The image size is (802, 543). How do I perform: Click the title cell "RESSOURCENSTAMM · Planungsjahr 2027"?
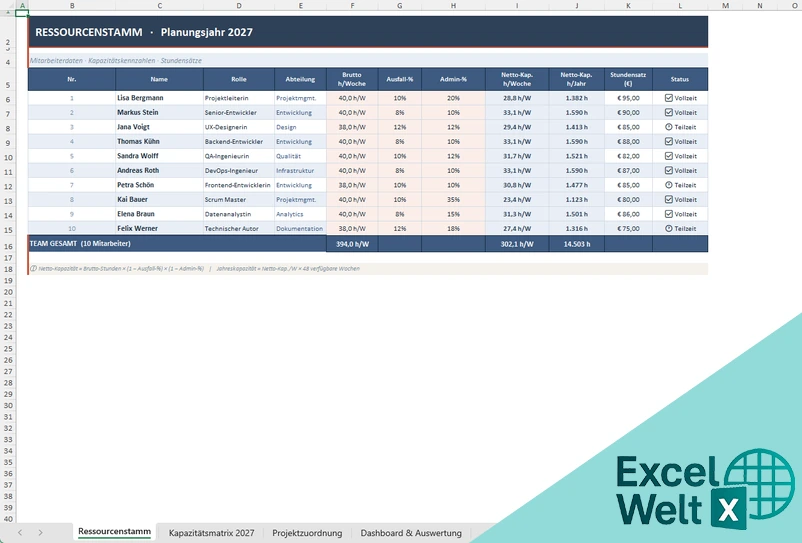click(x=368, y=32)
